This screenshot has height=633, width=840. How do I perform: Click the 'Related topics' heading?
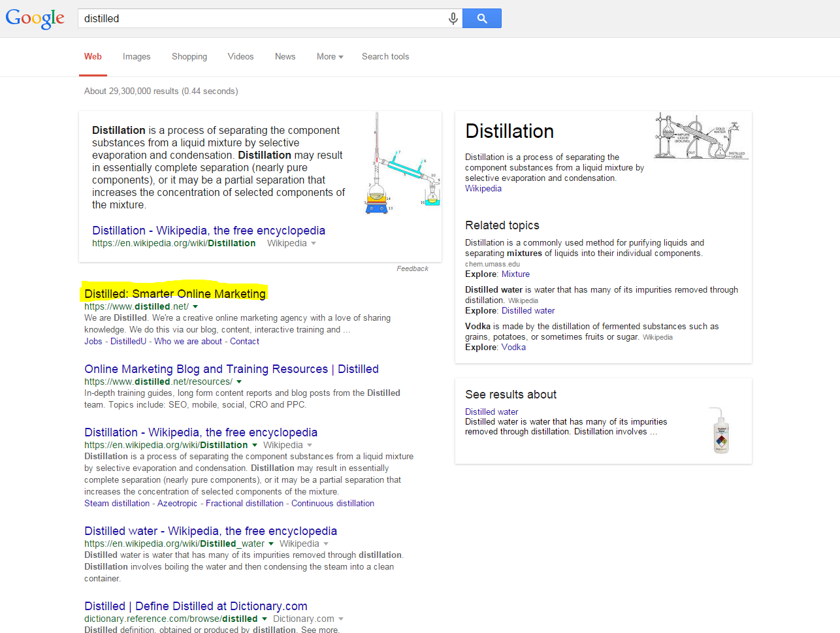pyautogui.click(x=502, y=225)
